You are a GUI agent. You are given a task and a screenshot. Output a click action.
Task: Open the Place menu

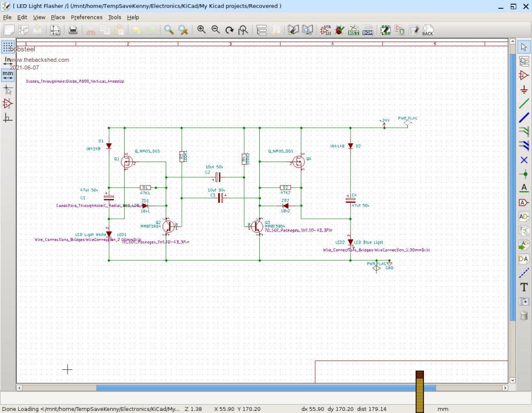point(58,17)
